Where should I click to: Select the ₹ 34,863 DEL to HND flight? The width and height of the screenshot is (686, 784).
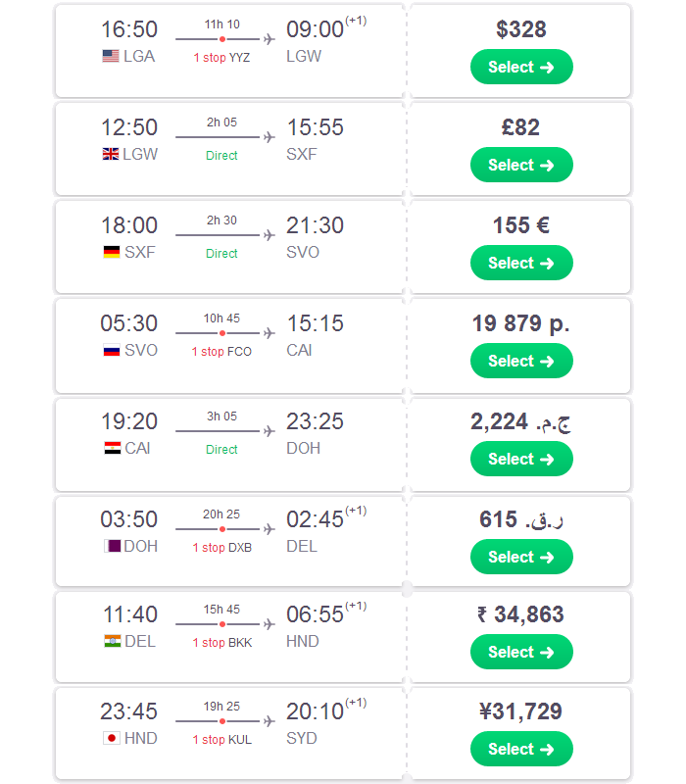(521, 652)
